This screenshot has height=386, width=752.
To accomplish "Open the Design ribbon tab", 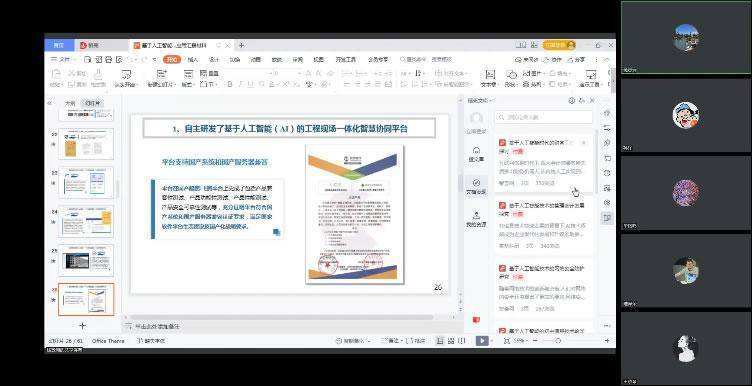I will point(214,59).
